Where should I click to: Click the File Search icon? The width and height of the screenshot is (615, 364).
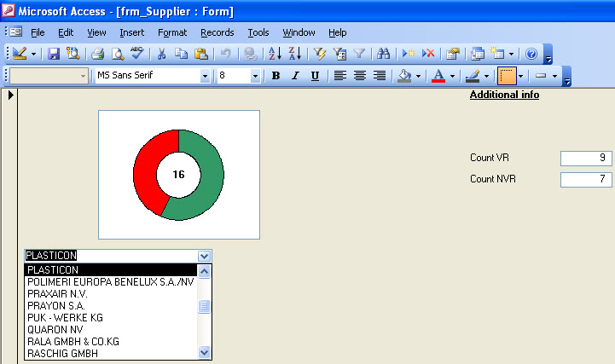[x=73, y=54]
